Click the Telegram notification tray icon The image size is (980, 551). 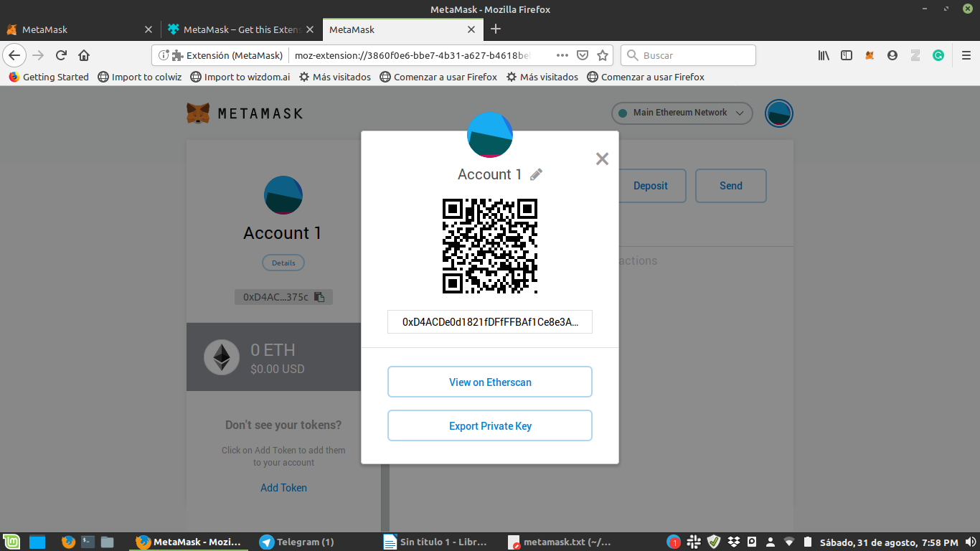[674, 542]
